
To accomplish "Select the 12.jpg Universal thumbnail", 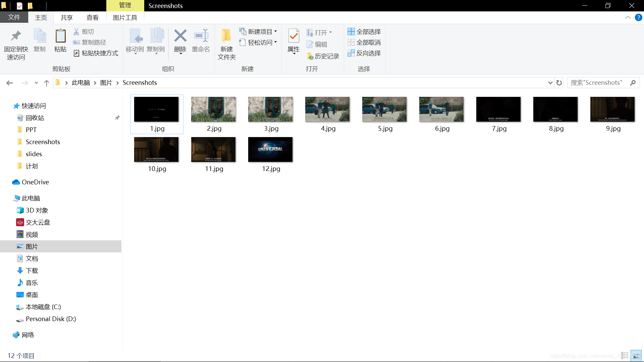I will (270, 150).
